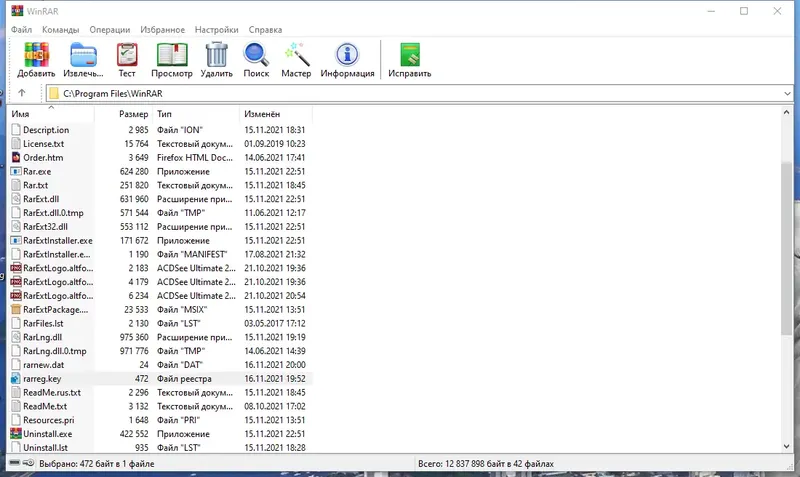Open the Настройки menu
The image size is (800, 477).
216,30
